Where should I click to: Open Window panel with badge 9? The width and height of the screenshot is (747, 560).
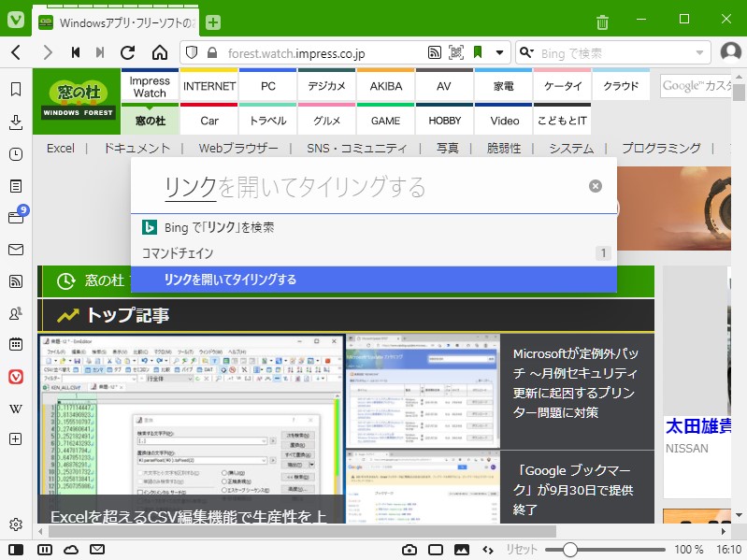(x=17, y=217)
